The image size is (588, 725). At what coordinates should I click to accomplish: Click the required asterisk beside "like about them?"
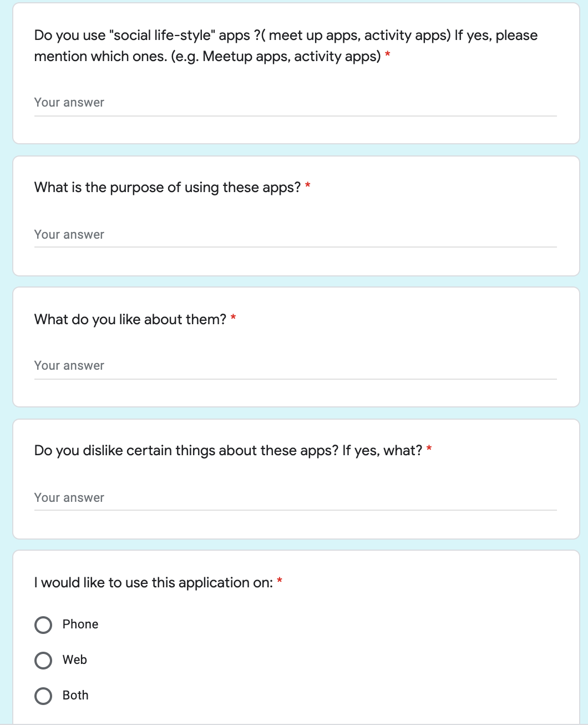[x=234, y=318]
